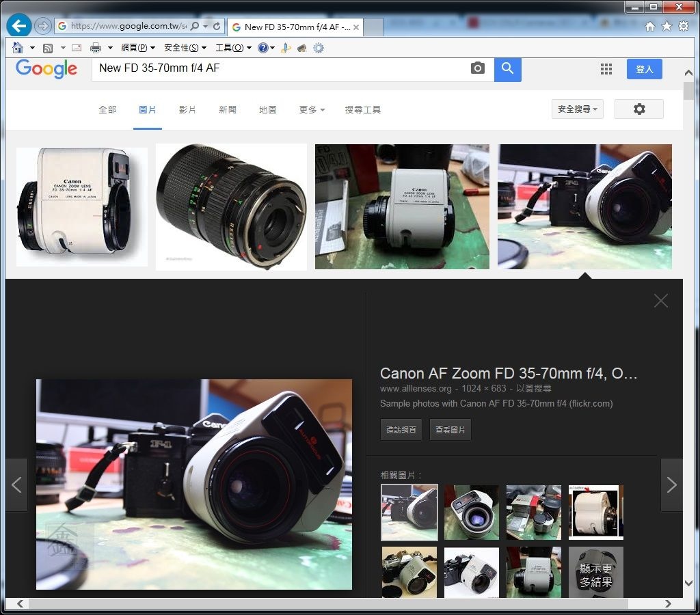Open the 工具(O) menu

click(234, 48)
